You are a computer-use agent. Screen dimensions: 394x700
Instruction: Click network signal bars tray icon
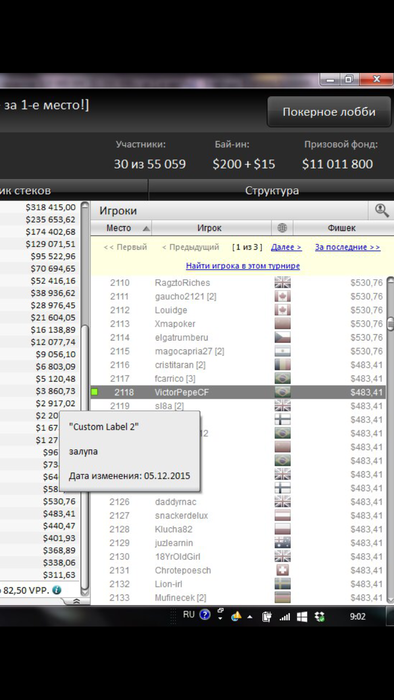[284, 617]
